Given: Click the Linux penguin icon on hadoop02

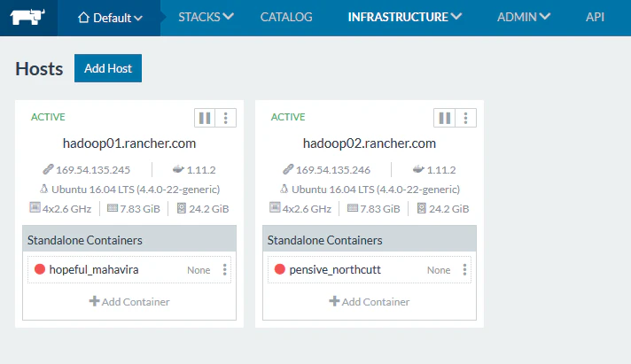Looking at the screenshot, I should (x=284, y=189).
